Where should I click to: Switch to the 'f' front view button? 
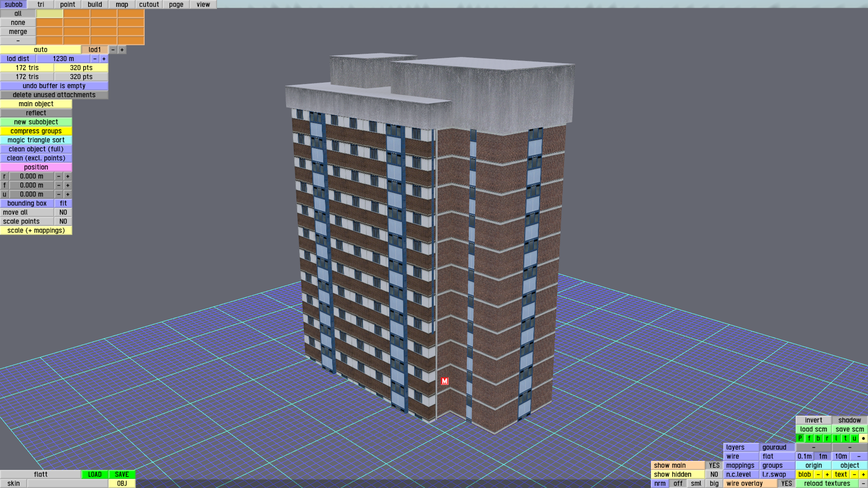point(809,438)
